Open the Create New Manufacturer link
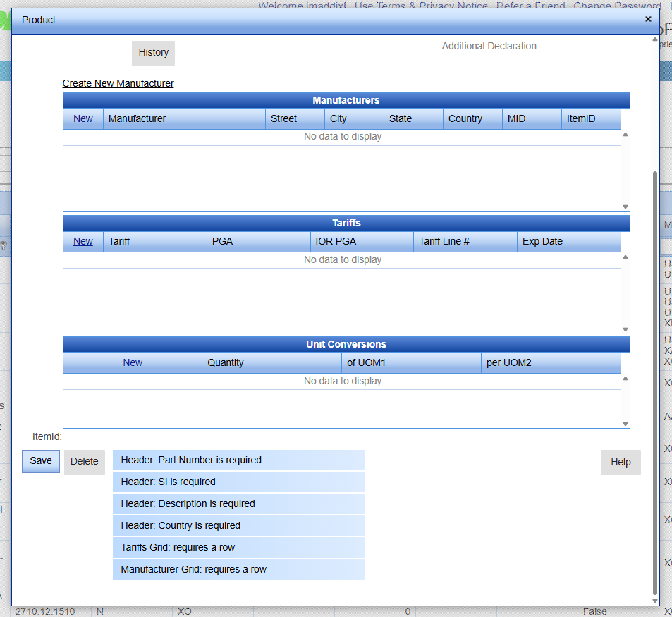The height and width of the screenshot is (617, 672). click(x=118, y=83)
